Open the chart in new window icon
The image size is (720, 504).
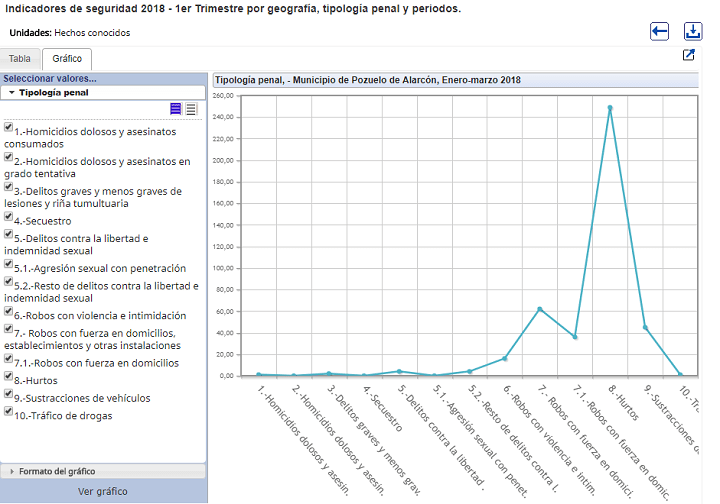tap(689, 55)
